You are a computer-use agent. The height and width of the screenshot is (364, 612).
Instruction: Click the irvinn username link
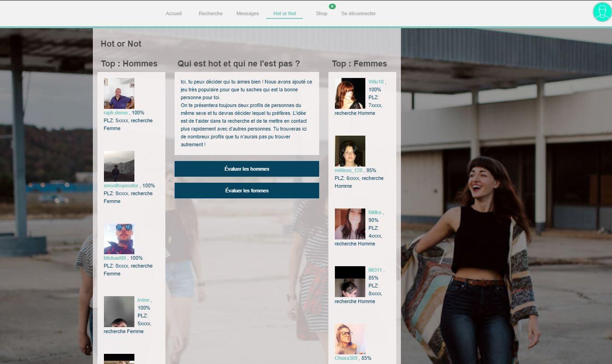point(144,300)
